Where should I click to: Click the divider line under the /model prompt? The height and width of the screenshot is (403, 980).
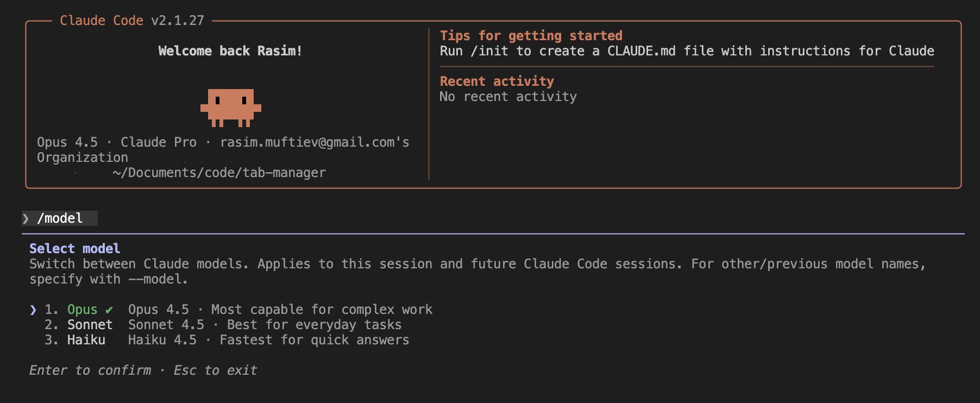pos(489,234)
